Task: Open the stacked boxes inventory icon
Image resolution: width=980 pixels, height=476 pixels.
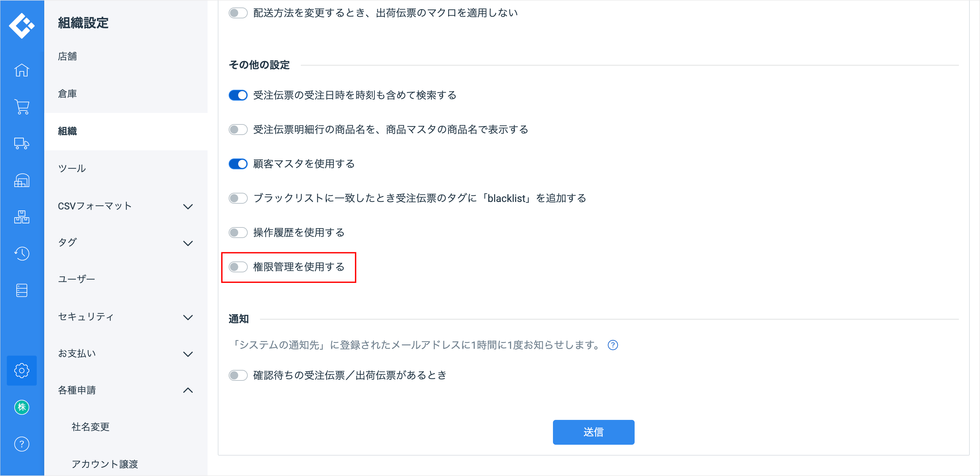Action: tap(22, 217)
